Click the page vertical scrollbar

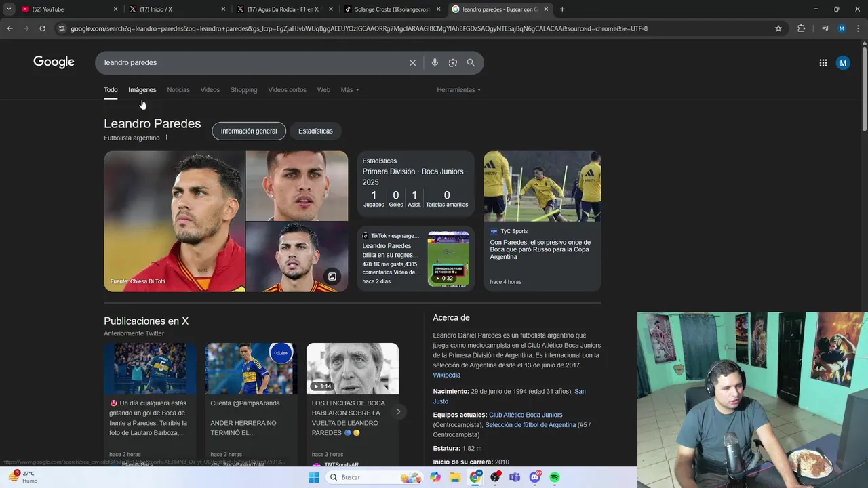[864, 88]
